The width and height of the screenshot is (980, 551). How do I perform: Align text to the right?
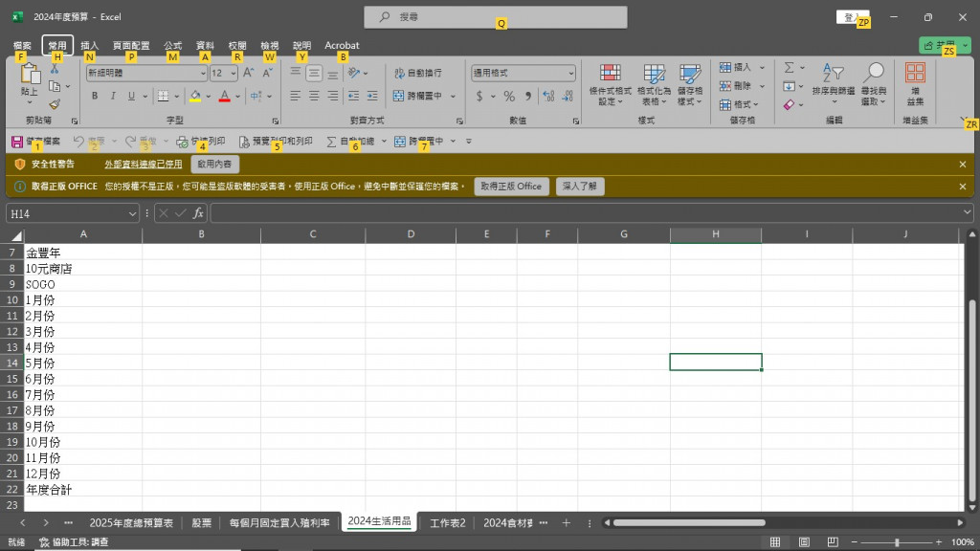coord(332,96)
